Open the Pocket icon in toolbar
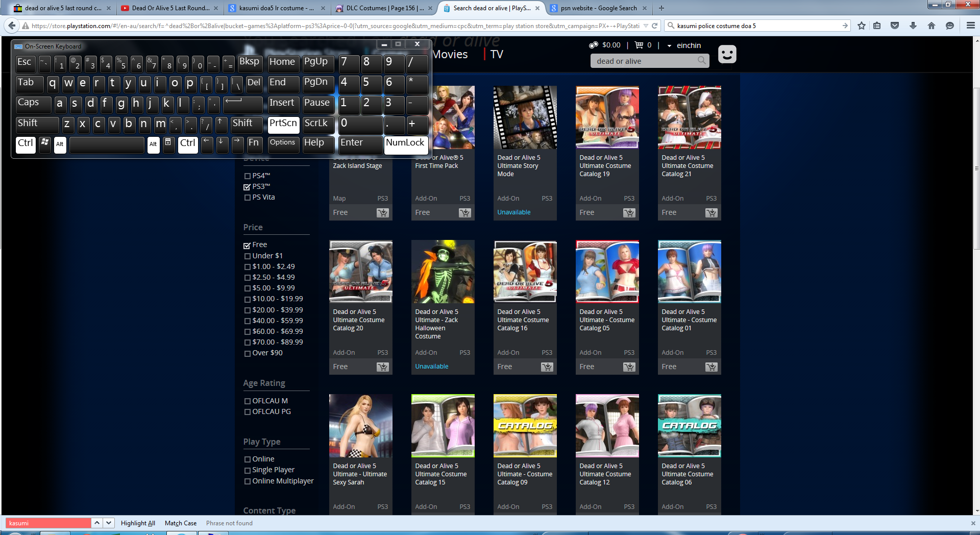This screenshot has height=535, width=980. coord(895,26)
